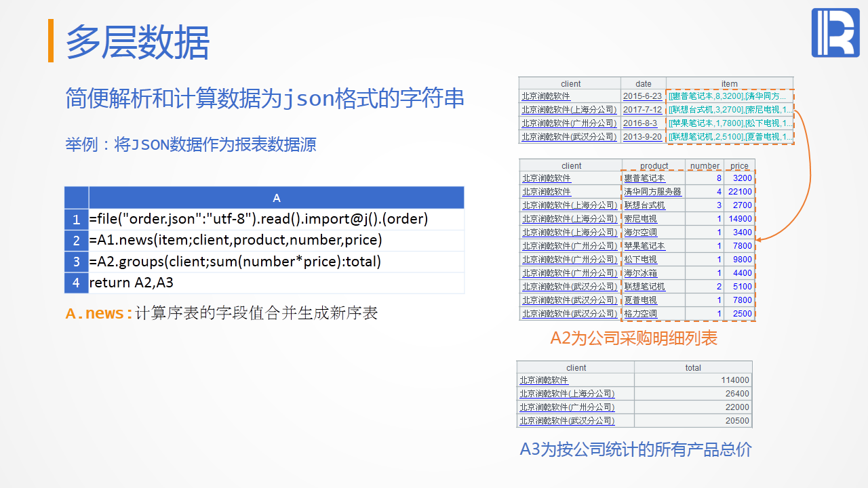Click the product column header

pos(654,166)
